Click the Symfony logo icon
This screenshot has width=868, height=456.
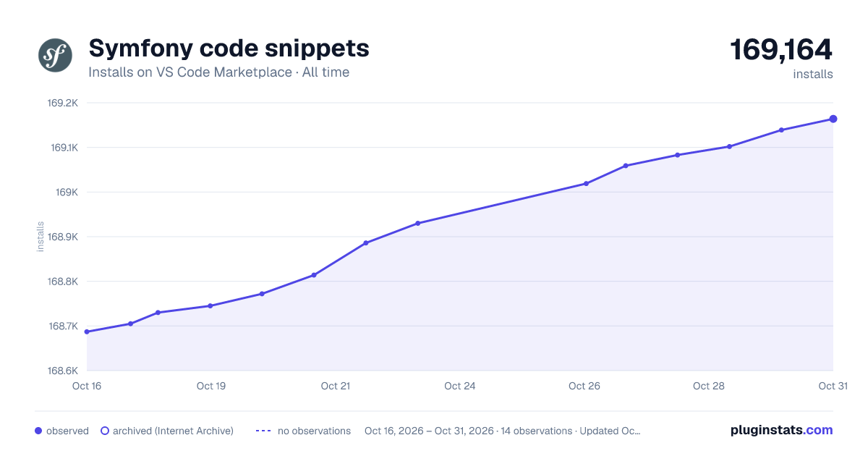(56, 55)
